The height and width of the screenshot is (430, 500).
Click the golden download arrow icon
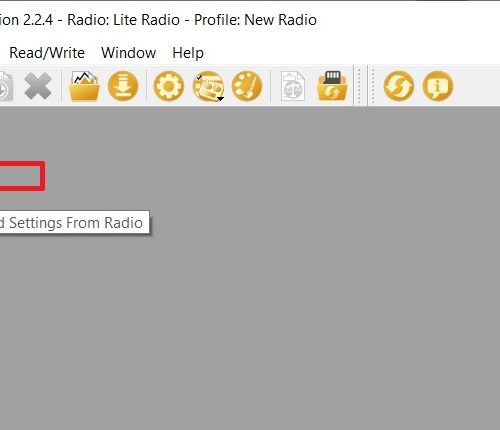tap(123, 86)
